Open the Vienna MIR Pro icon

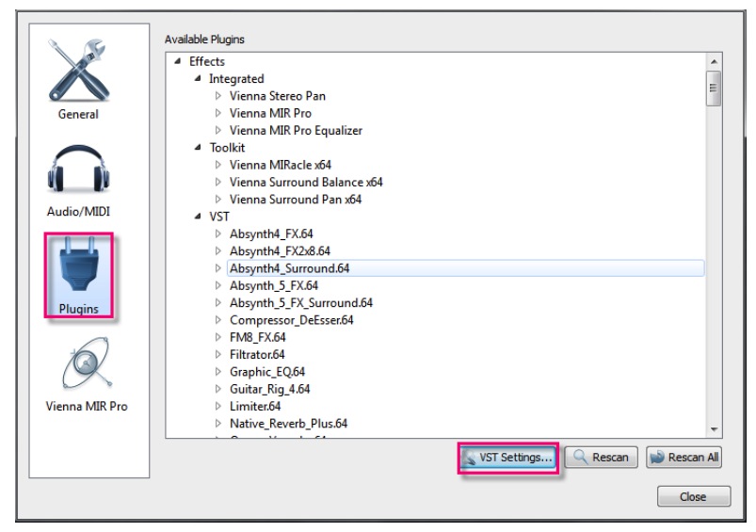(87, 363)
